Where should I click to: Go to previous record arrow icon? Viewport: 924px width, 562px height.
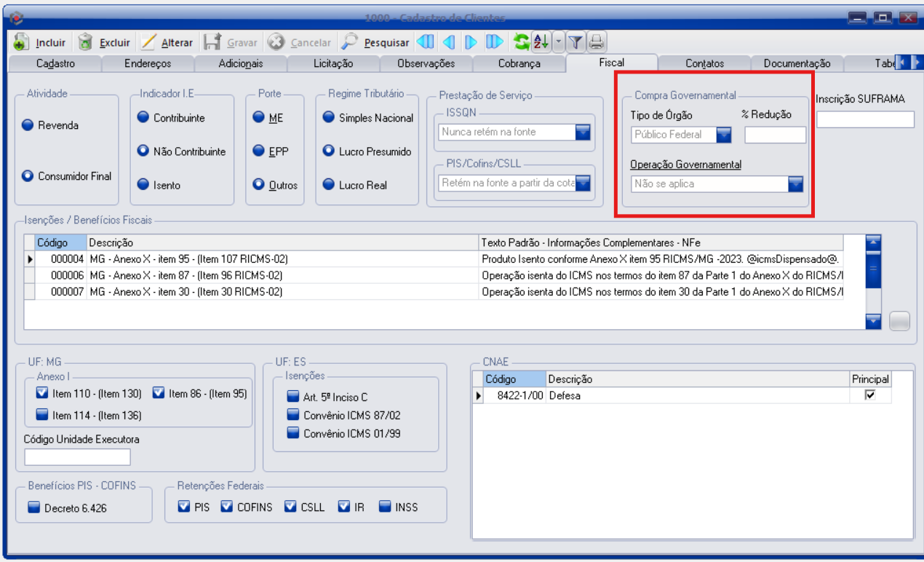(449, 42)
